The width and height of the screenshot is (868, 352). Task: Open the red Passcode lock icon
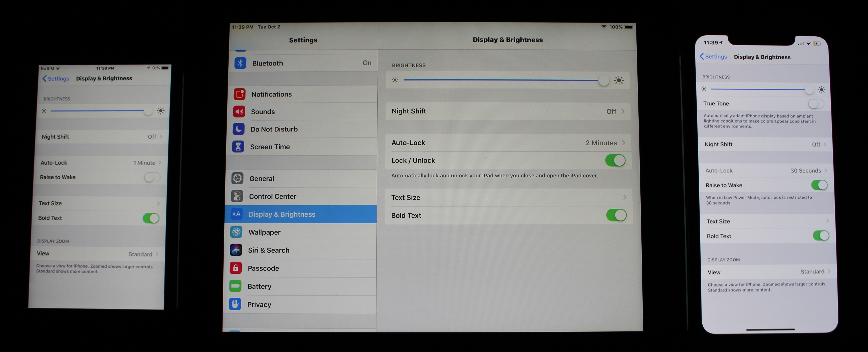(236, 268)
